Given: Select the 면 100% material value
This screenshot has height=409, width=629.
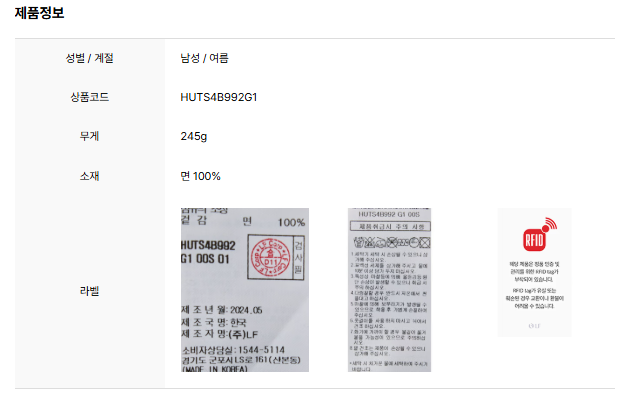Looking at the screenshot, I should tap(200, 176).
